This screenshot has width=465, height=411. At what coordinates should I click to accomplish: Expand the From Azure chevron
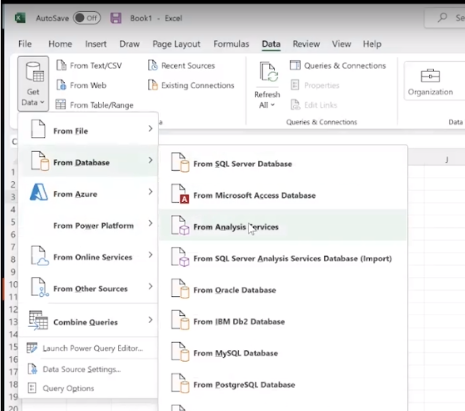point(150,192)
